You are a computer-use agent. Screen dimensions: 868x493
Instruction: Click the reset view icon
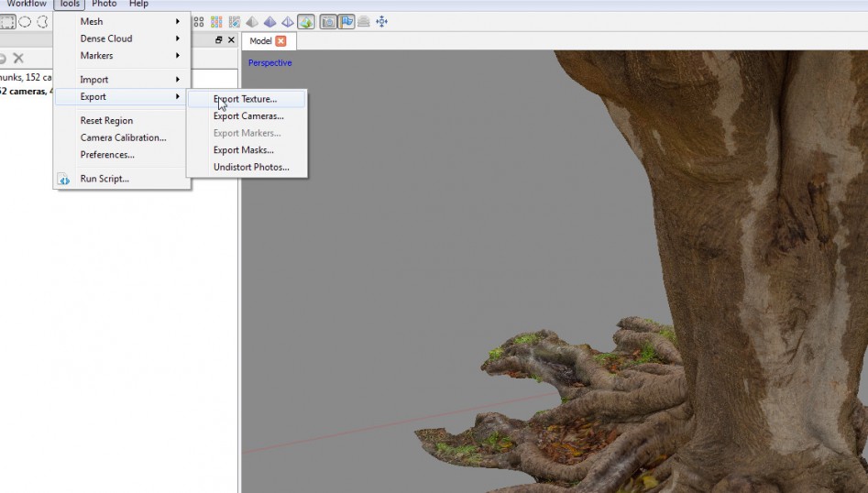coord(382,22)
